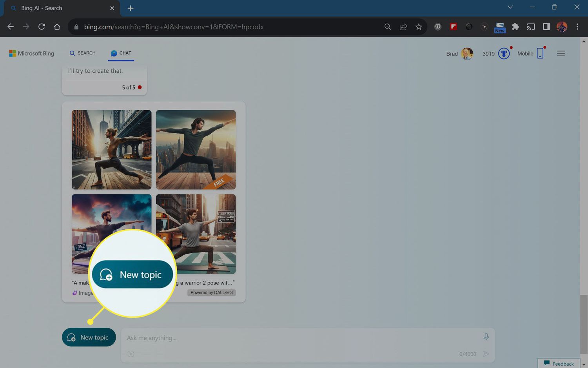Expand the tab search chevron
This screenshot has height=368, width=588.
[x=510, y=7]
